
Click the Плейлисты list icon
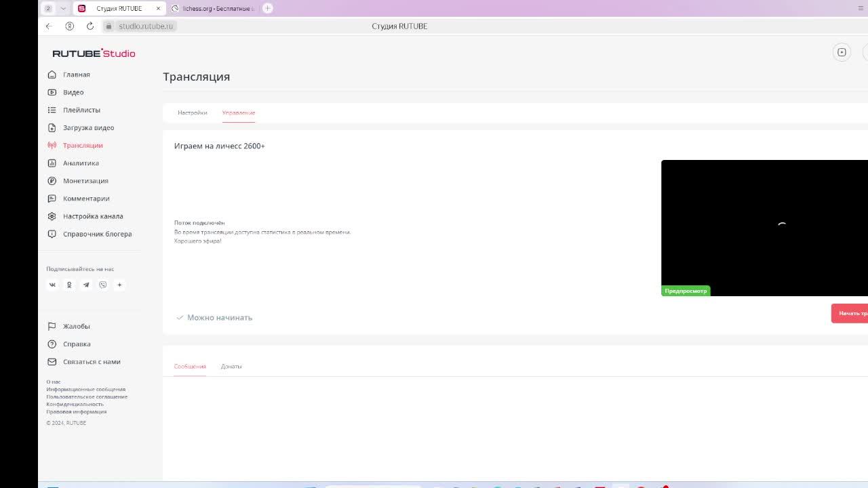(x=52, y=110)
